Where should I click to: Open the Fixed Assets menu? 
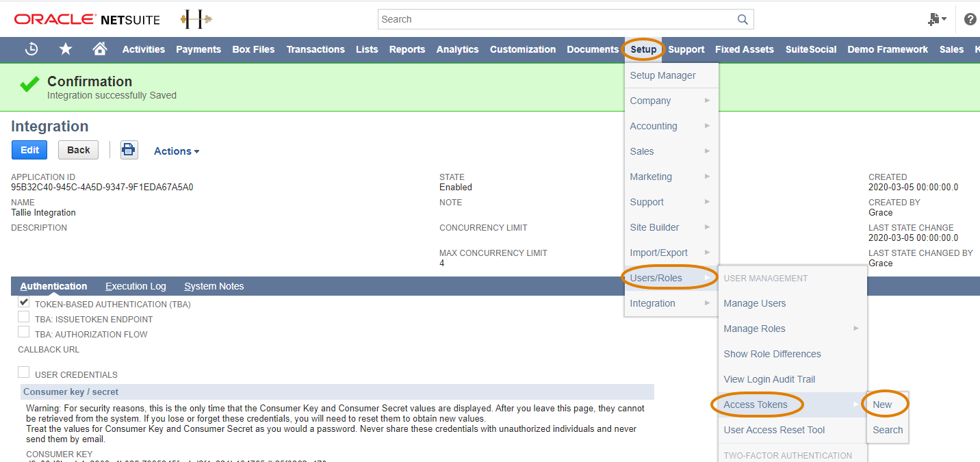(745, 49)
